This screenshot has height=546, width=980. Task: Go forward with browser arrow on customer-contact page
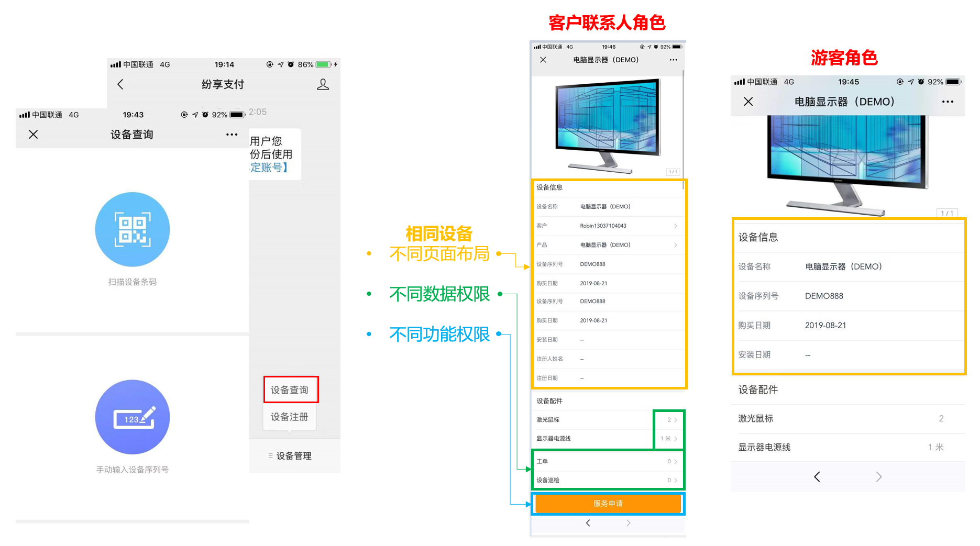tap(628, 523)
